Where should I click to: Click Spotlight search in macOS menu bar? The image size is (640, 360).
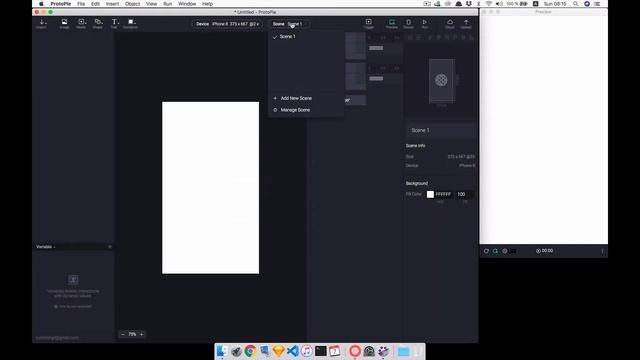(x=576, y=4)
